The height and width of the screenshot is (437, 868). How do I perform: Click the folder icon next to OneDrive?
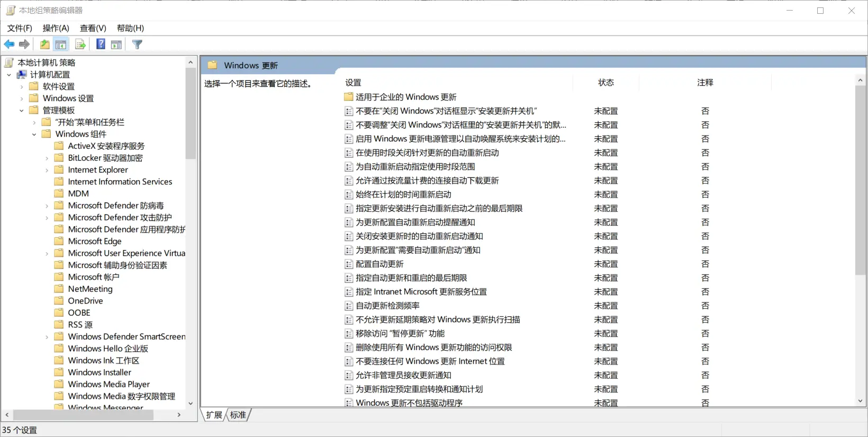pos(59,301)
